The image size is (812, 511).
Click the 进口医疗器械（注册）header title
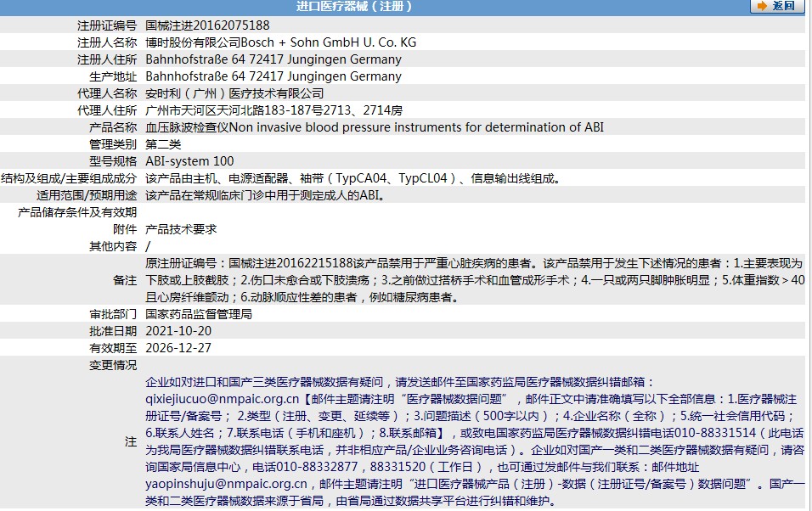355,6
